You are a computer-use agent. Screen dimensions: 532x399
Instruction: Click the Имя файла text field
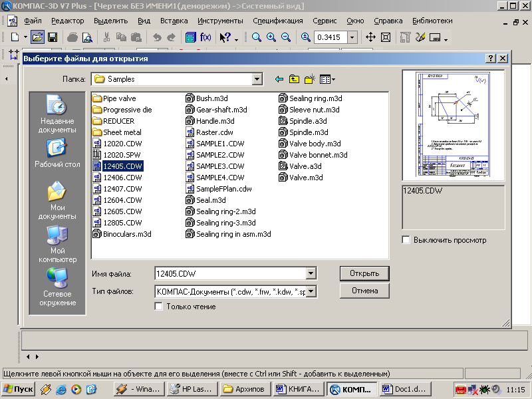pyautogui.click(x=231, y=273)
